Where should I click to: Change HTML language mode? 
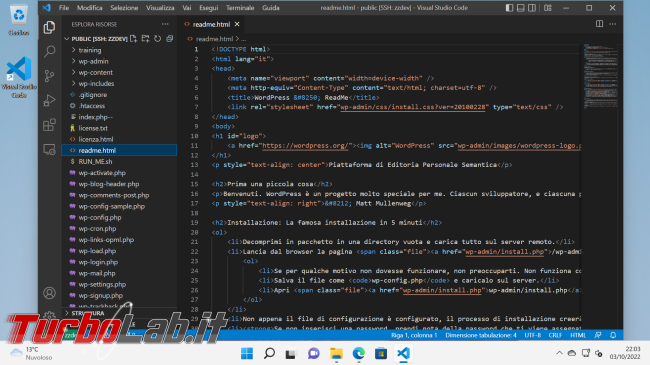[578, 335]
